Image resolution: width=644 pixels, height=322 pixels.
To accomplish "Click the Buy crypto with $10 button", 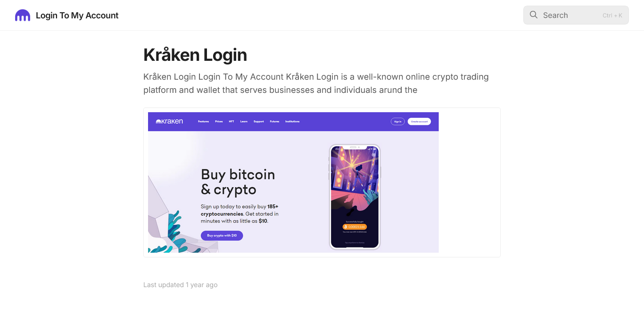I will pyautogui.click(x=222, y=235).
